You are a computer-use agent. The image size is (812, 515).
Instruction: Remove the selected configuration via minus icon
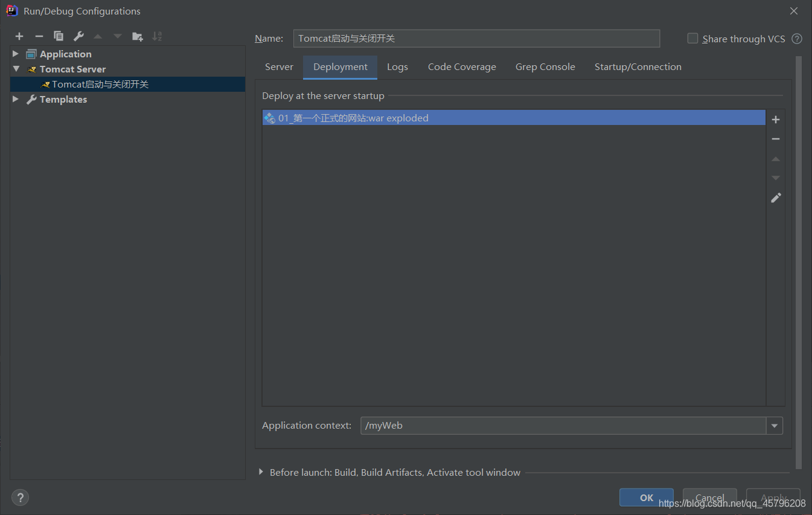click(x=39, y=36)
